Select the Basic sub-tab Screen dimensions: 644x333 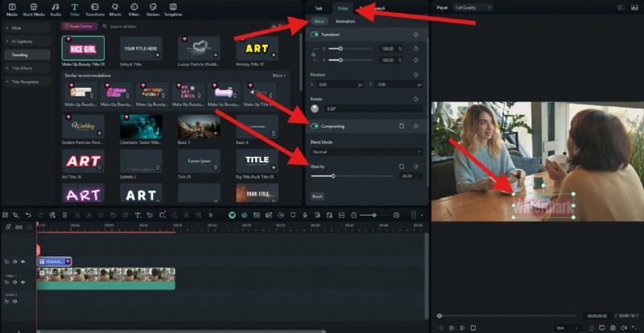(x=319, y=22)
